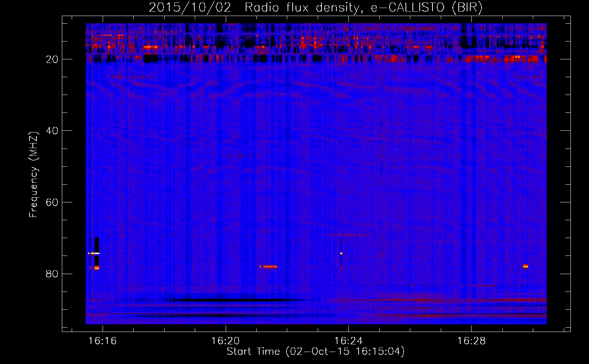Click the 'Frequency (MHZ)' y-axis label
The image size is (589, 364).
[33, 174]
